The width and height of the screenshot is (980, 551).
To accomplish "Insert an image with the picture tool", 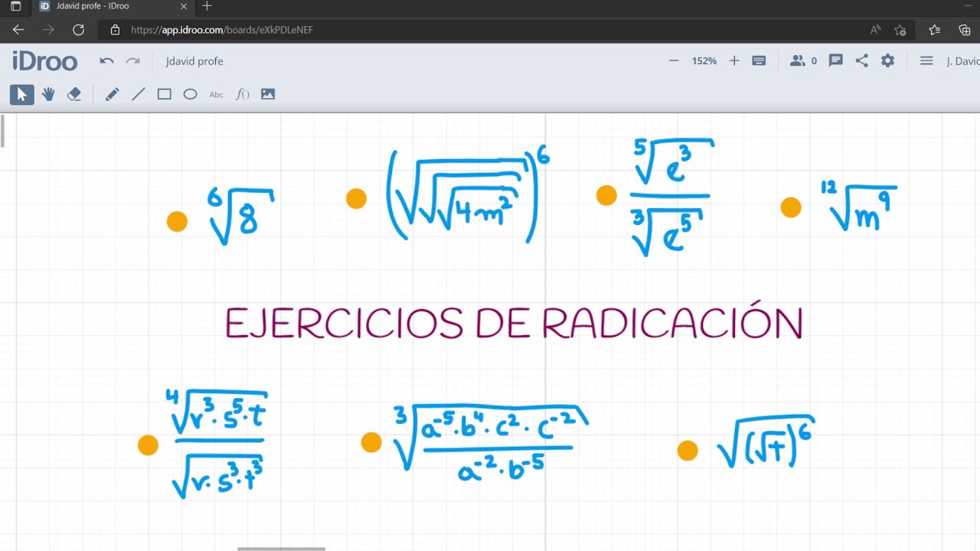I will (x=268, y=94).
